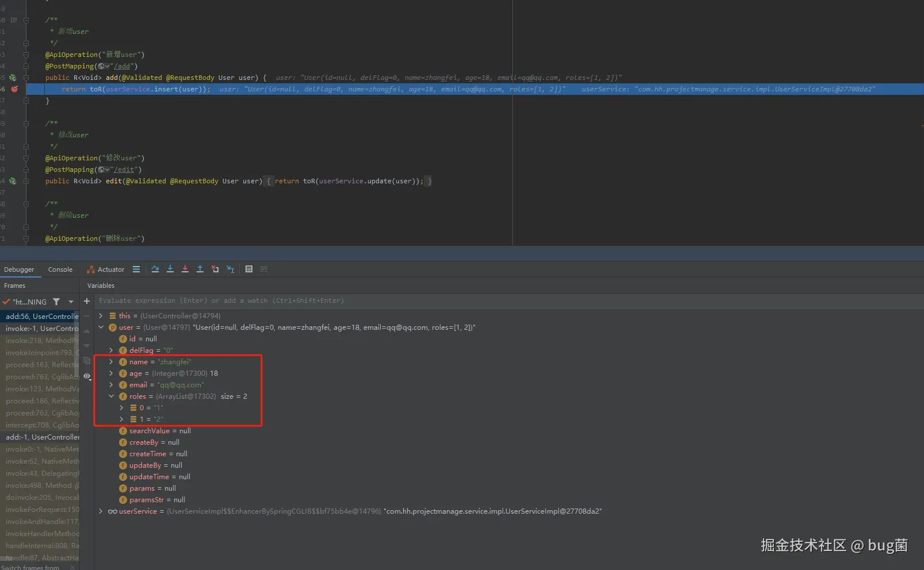Screen dimensions: 924x570
Task: Click the move watch down arrow
Action: tap(87, 346)
